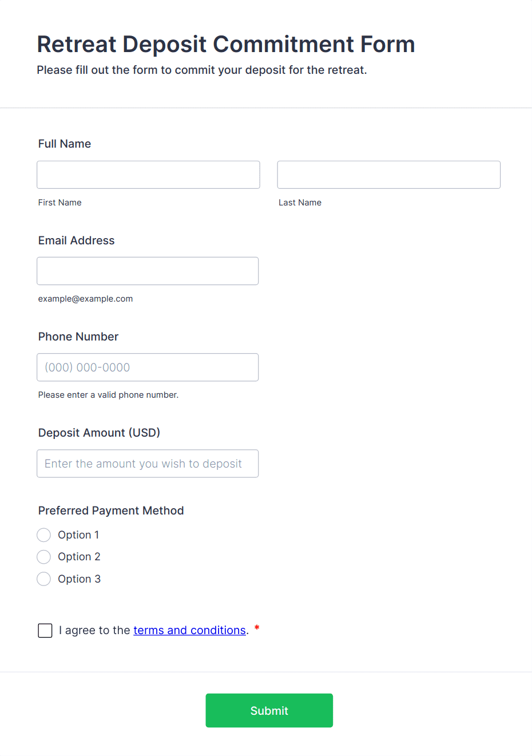The image size is (532, 756).
Task: Click the Retreat Deposit Commitment Form heading
Action: (226, 44)
